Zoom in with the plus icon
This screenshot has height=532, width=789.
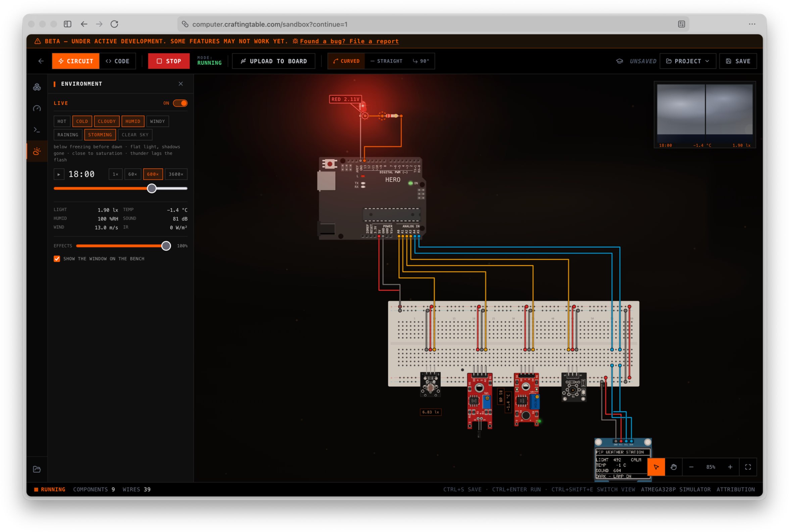[x=730, y=467]
